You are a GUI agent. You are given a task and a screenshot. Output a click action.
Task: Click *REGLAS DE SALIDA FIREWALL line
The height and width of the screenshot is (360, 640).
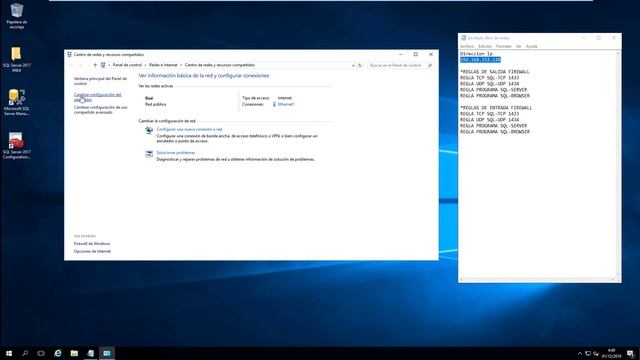(x=495, y=72)
